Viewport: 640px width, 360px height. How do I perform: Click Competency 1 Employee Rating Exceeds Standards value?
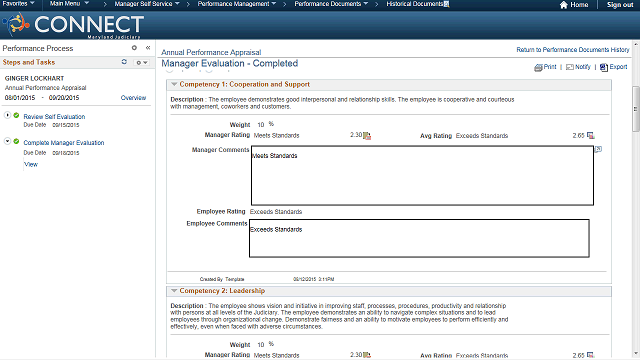point(276,212)
